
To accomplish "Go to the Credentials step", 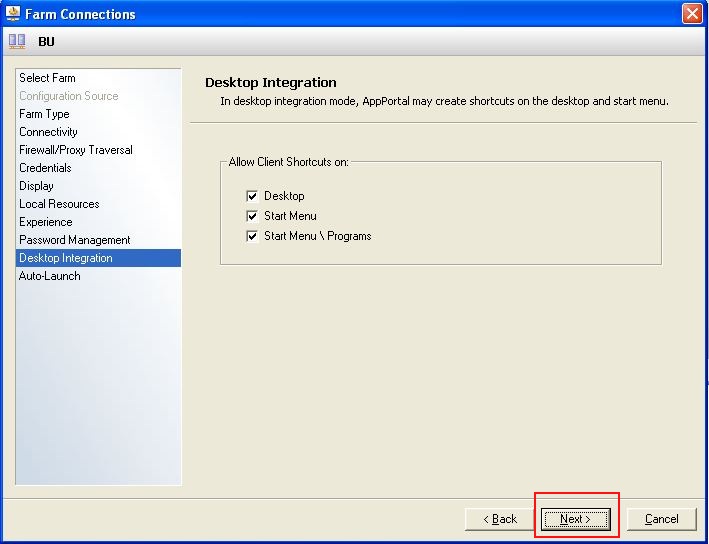I will (98, 168).
